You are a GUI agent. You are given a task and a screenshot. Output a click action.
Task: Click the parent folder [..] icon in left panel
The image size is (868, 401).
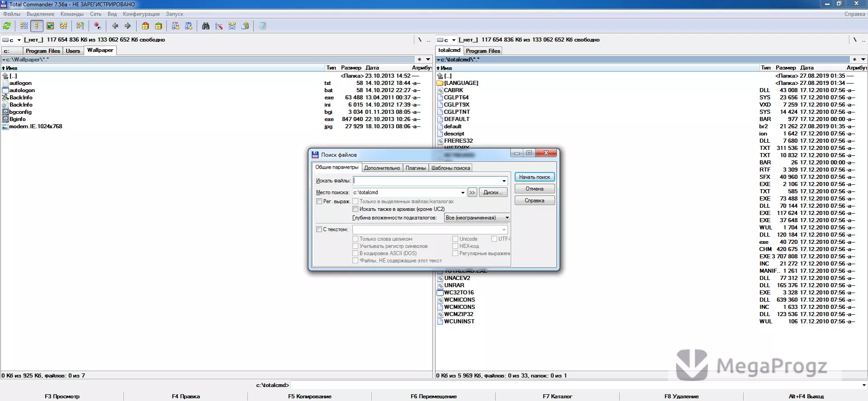click(x=5, y=76)
